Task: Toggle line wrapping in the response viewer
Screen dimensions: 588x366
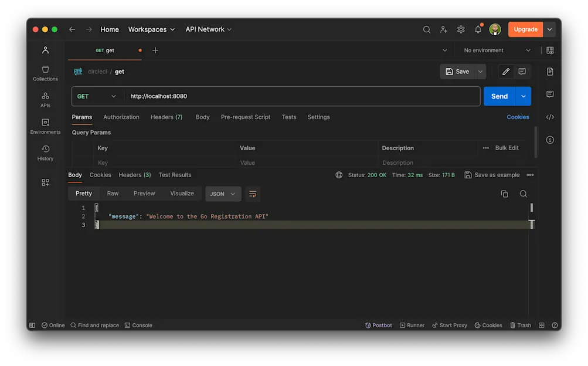Action: [x=253, y=194]
